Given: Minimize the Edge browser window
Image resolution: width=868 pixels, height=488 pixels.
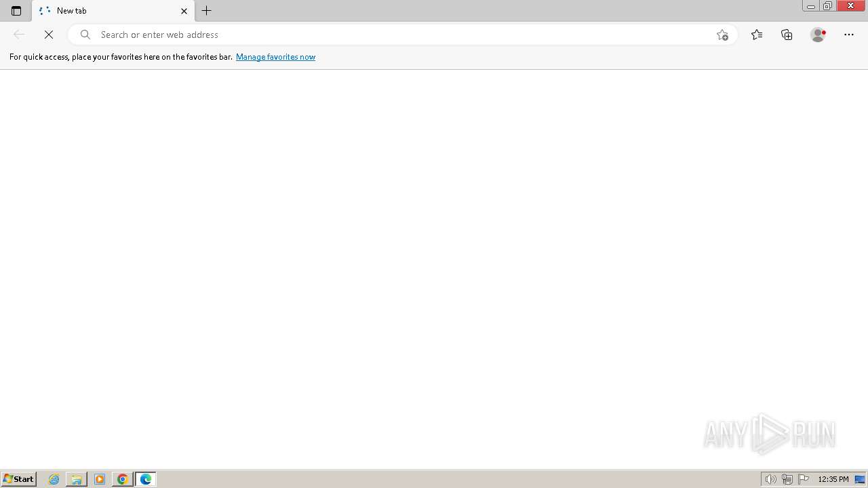Looking at the screenshot, I should (810, 6).
